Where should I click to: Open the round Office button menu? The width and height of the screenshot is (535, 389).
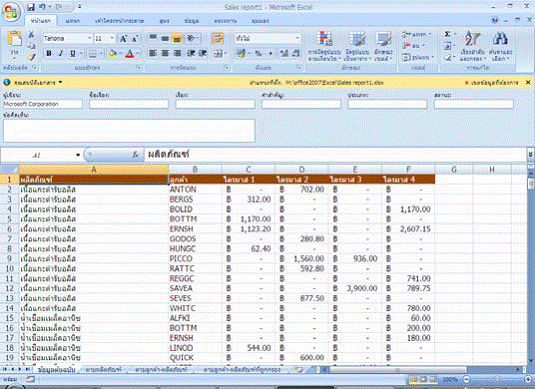[x=11, y=11]
